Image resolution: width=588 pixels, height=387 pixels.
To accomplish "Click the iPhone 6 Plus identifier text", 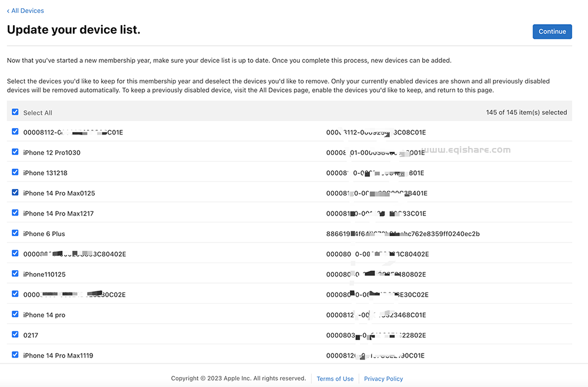I will [403, 234].
